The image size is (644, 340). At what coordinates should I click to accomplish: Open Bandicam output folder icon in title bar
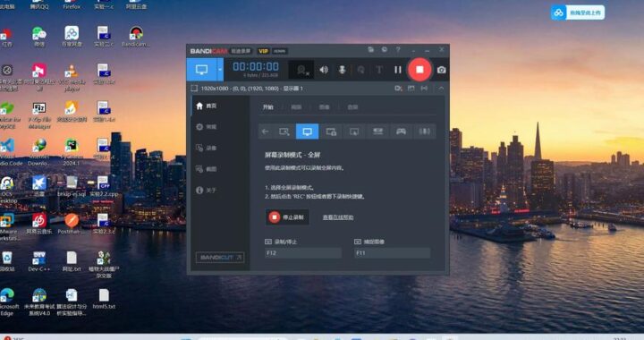(x=371, y=50)
